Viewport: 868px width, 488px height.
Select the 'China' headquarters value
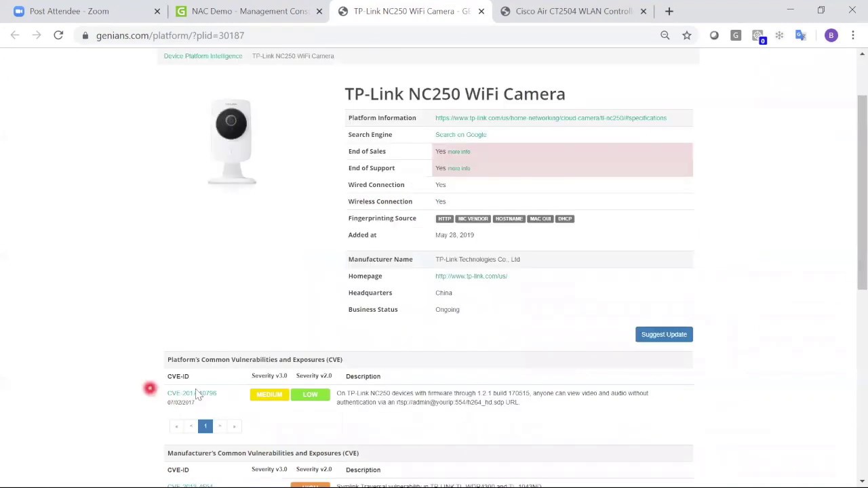pos(443,293)
